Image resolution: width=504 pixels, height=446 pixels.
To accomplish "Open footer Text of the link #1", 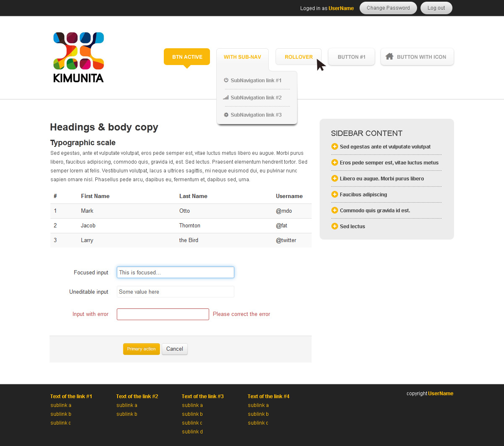I will click(71, 396).
